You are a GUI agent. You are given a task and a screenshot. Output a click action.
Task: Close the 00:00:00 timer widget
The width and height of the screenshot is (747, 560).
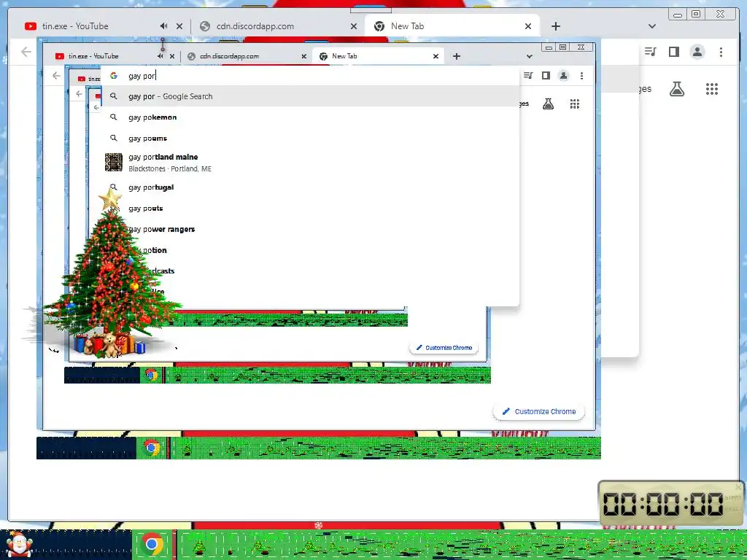coord(738,487)
